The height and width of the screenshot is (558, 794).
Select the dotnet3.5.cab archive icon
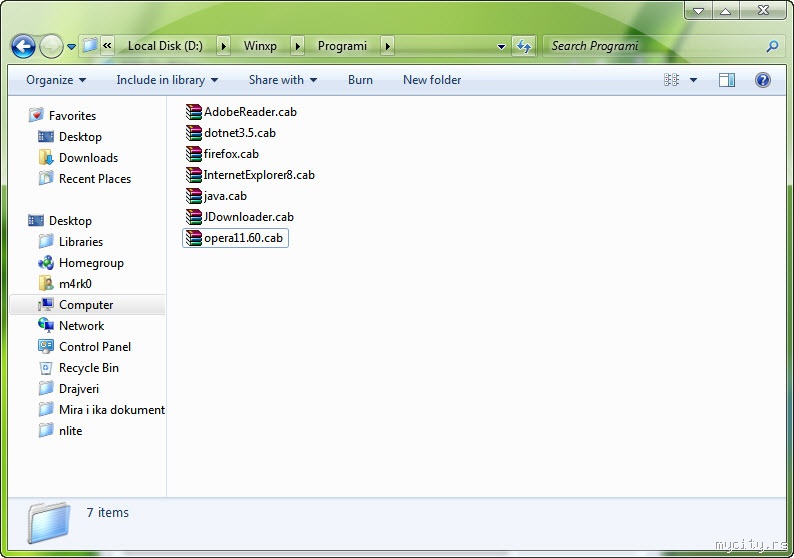tap(193, 133)
